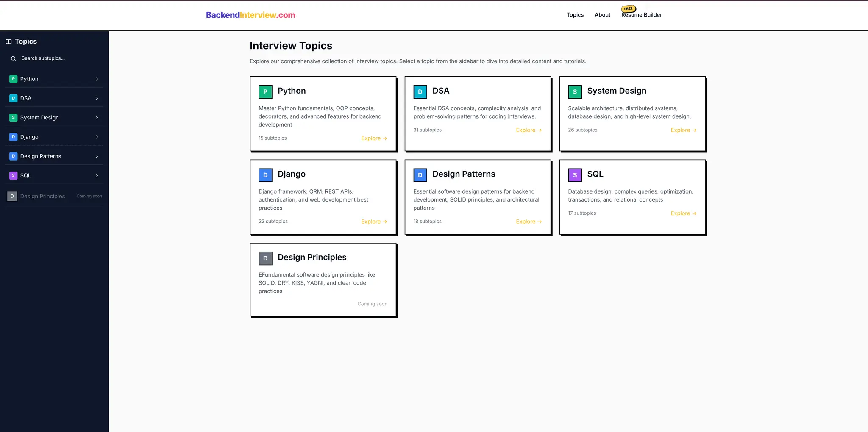Click the green S icon for System Design in sidebar
This screenshot has height=432, width=868.
tap(13, 118)
